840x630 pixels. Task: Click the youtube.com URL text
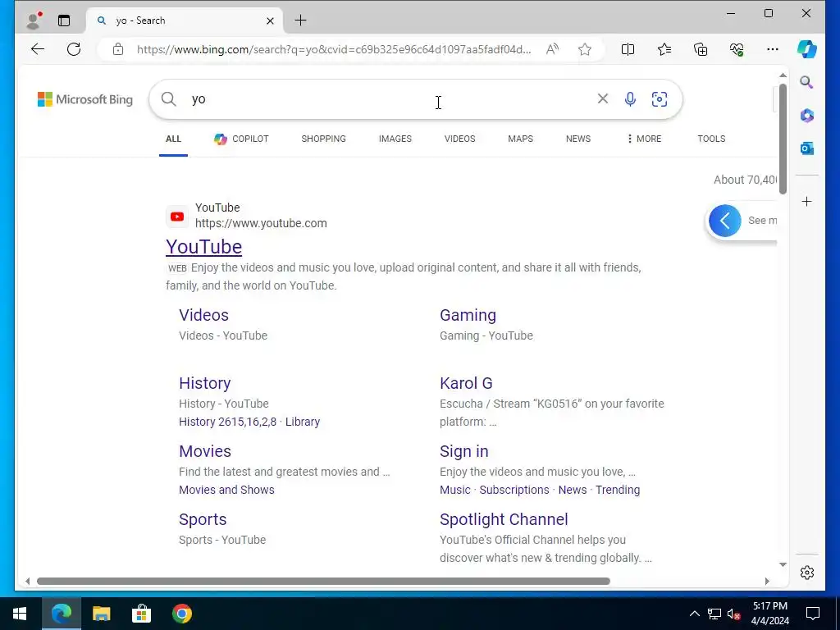[261, 223]
